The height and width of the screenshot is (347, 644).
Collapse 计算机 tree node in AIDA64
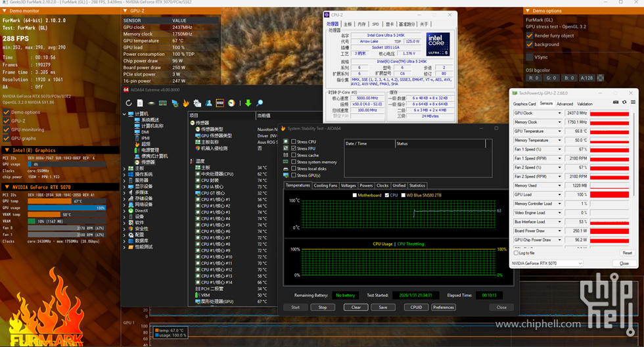[x=124, y=114]
